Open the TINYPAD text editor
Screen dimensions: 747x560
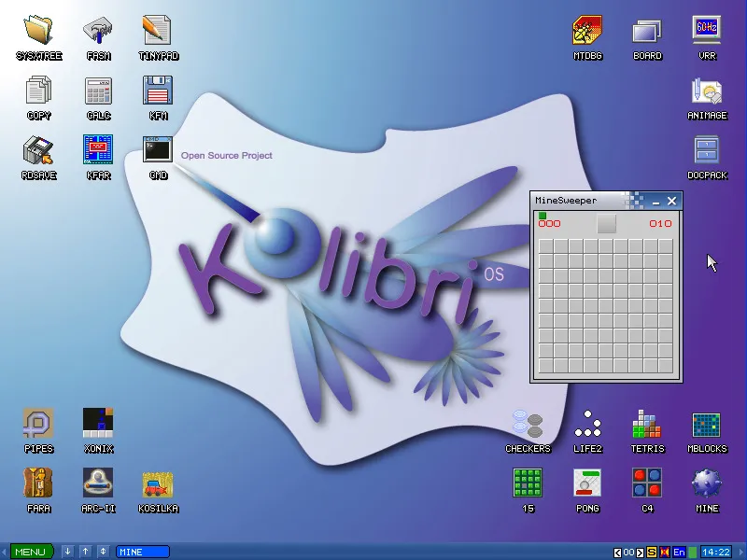(158, 28)
